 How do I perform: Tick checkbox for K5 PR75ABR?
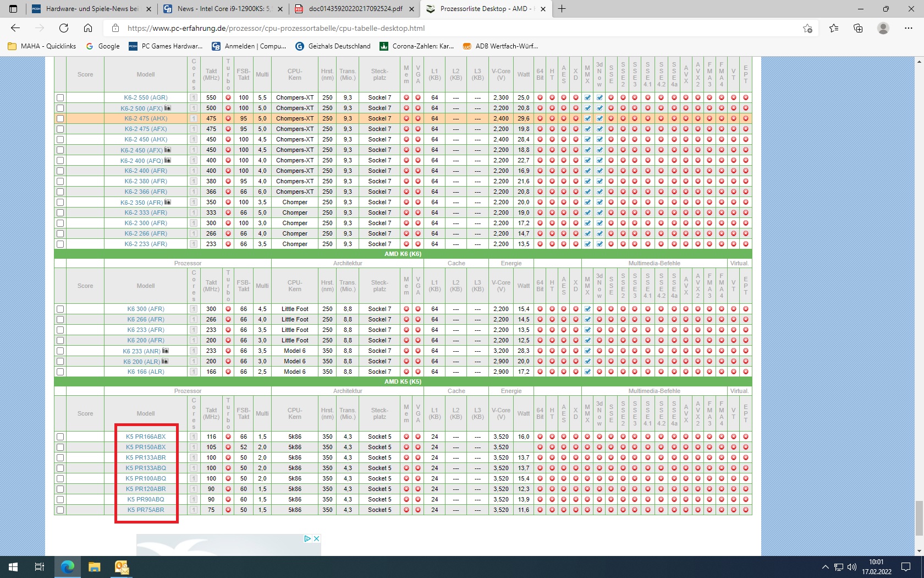pos(60,510)
